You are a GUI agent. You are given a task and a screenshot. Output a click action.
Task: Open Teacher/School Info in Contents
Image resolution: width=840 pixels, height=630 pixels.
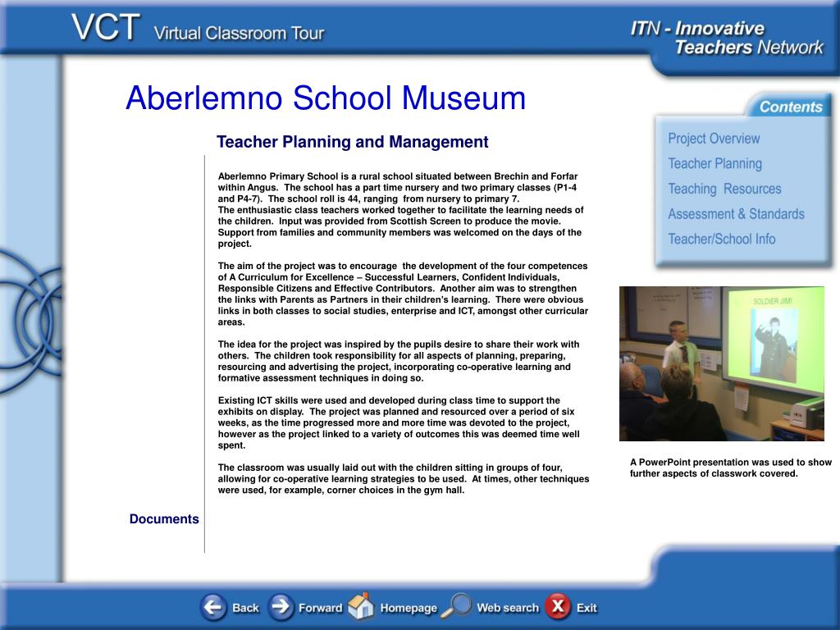722,240
